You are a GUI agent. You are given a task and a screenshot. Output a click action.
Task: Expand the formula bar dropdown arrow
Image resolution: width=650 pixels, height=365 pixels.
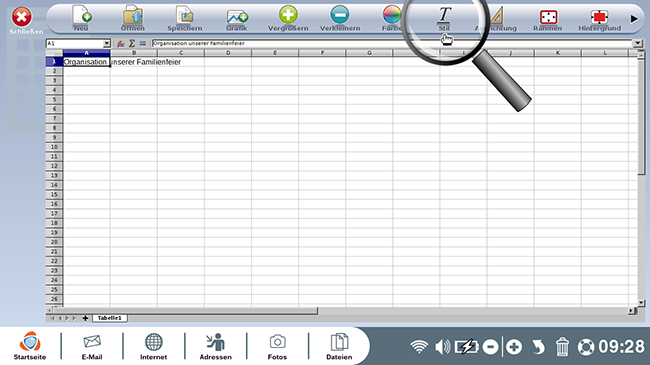[x=637, y=43]
